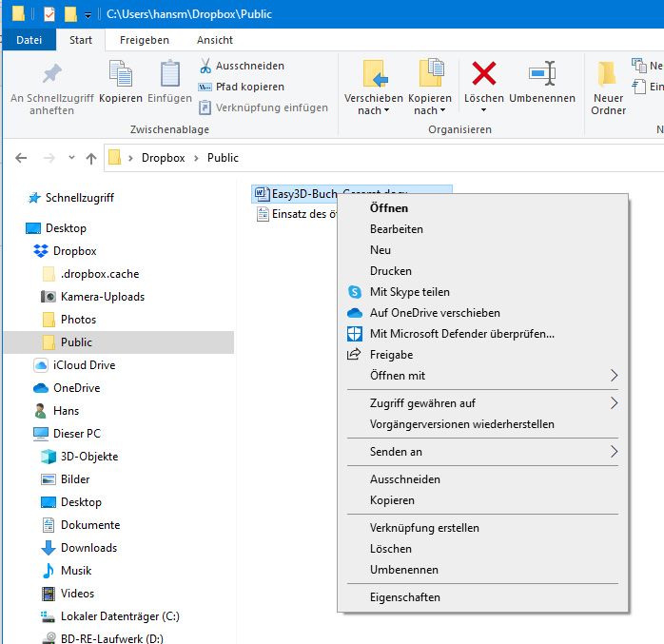
Task: Select Kamera-Uploads folder in navigation tree
Action: coord(102,297)
